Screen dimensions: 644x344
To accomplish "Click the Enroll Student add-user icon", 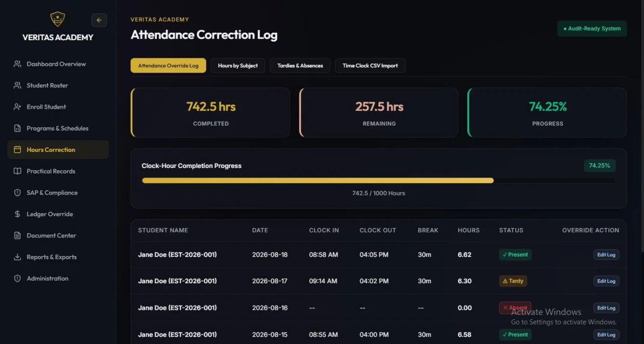I will pyautogui.click(x=18, y=107).
